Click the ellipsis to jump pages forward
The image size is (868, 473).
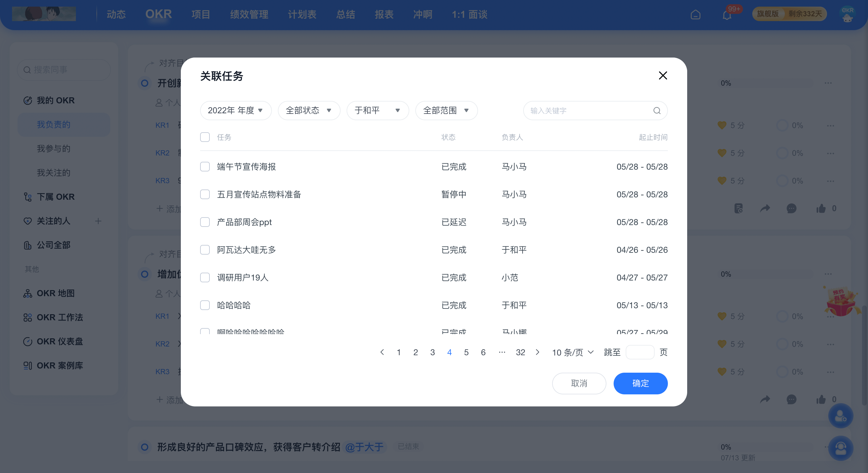coord(502,352)
